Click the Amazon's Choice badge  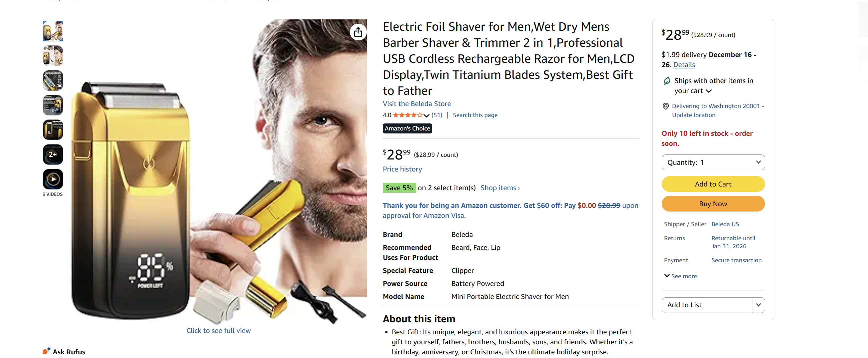point(407,128)
